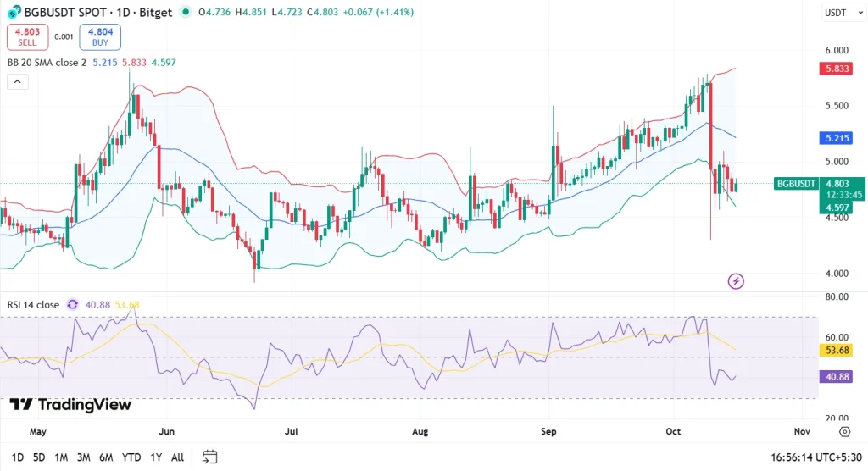Select the 3M time range
868x471 pixels.
click(83, 457)
